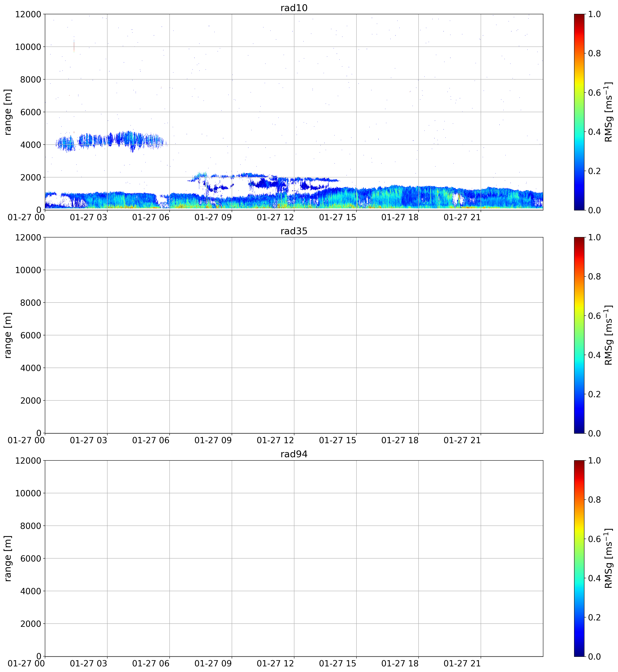Click the RMSg label beside rad10 colorbar
This screenshot has height=672, width=618.
pyautogui.click(x=609, y=112)
